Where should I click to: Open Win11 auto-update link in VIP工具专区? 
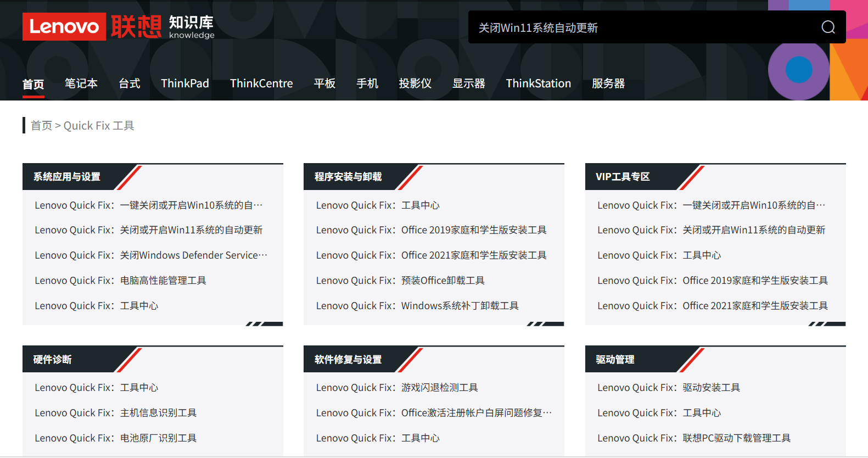pos(712,230)
